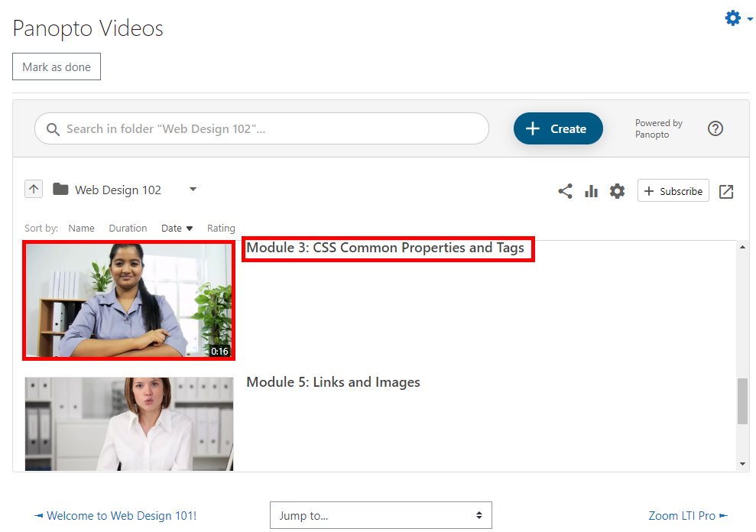This screenshot has width=756, height=532.
Task: Open Web Design 102 folder settings gear
Action: (617, 191)
